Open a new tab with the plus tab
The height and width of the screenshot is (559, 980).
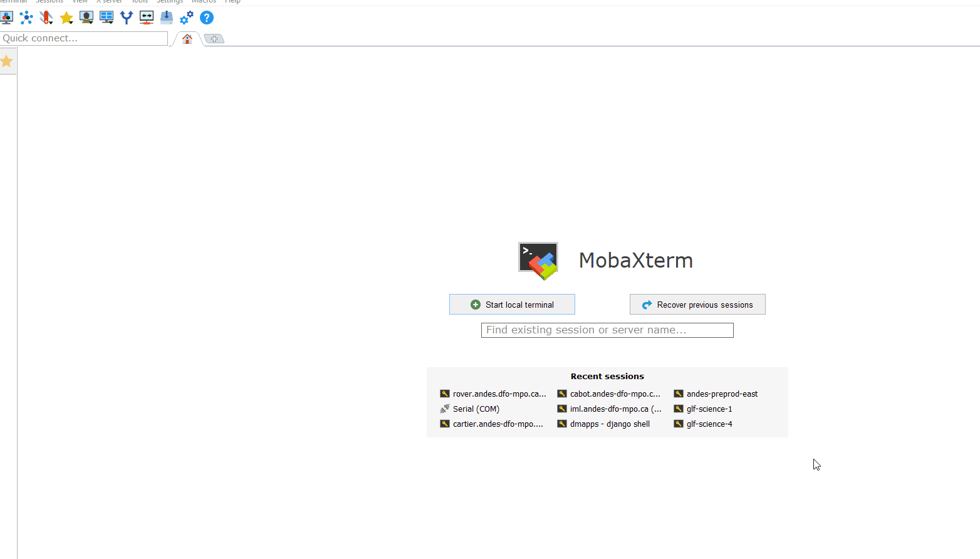click(214, 39)
